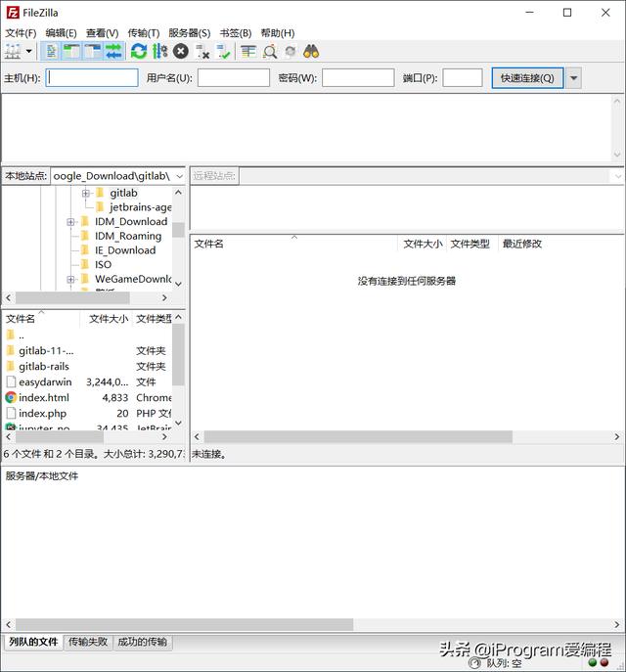
Task: Expand the gitlab folder node
Action: [x=86, y=194]
